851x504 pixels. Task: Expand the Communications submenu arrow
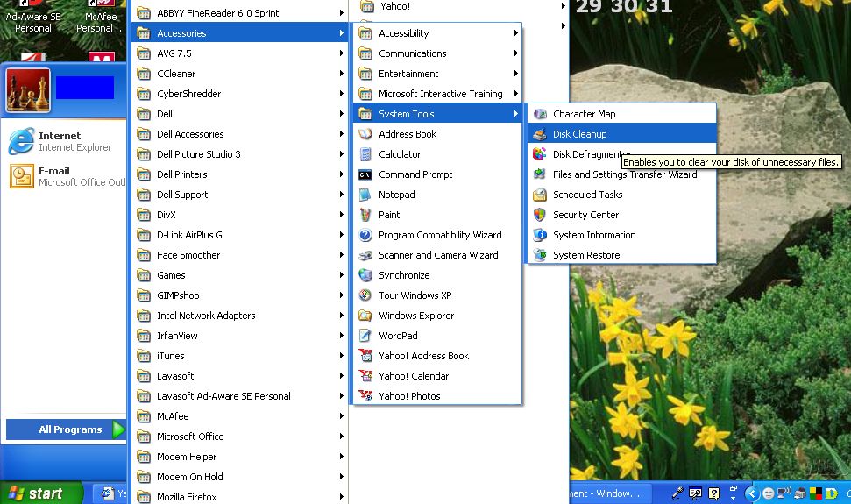[515, 53]
